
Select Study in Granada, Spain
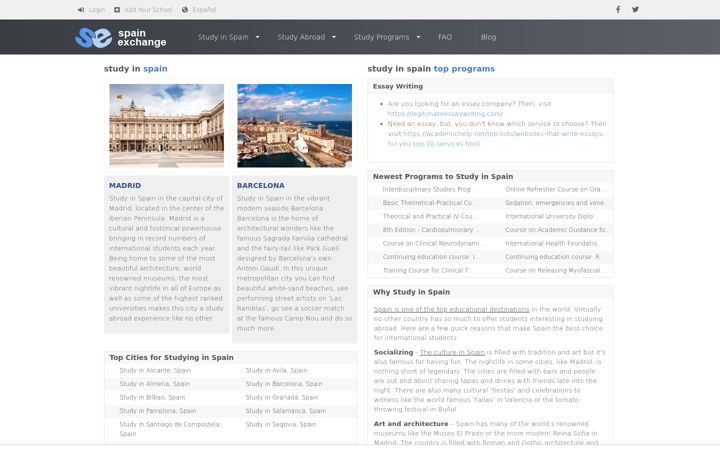click(x=281, y=398)
